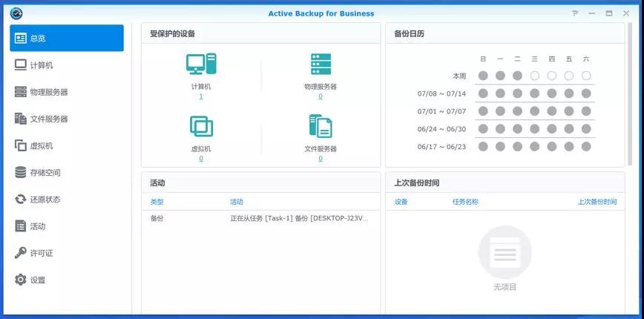The image size is (644, 319).
Task: Select the first dot in 07/08 ~ 07/14 row
Action: (483, 93)
